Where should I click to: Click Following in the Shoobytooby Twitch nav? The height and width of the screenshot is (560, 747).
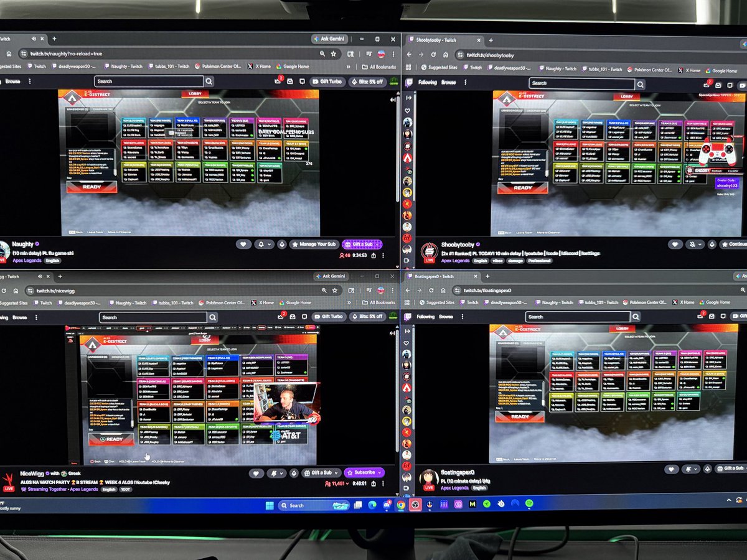(428, 82)
